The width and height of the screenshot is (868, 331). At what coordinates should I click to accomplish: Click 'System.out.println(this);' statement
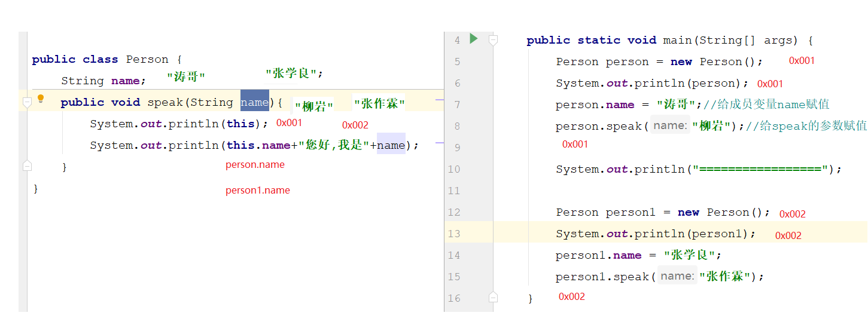pyautogui.click(x=179, y=124)
